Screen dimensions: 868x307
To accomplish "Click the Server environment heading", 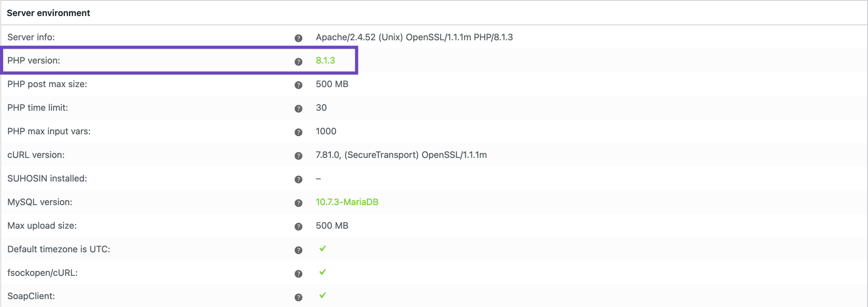I will pos(48,13).
